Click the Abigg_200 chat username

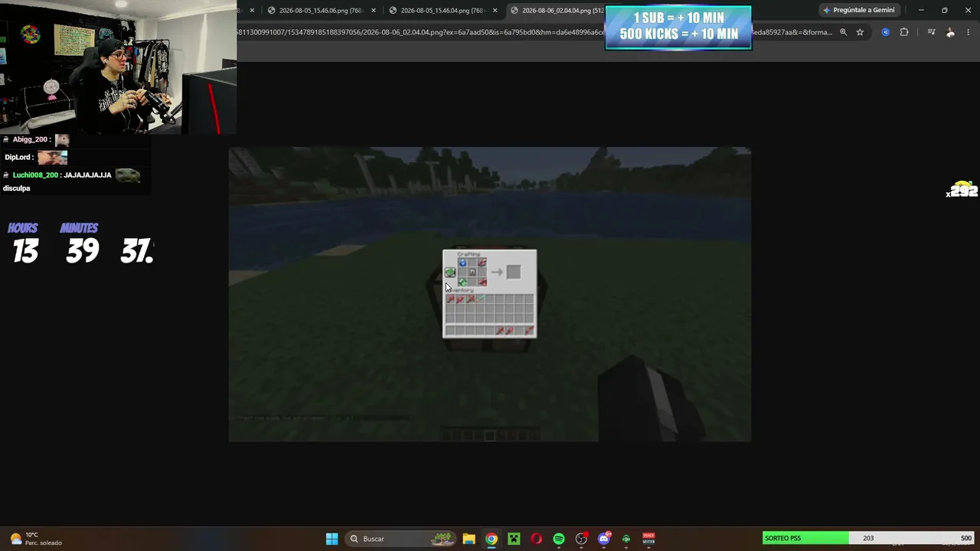[x=31, y=139]
